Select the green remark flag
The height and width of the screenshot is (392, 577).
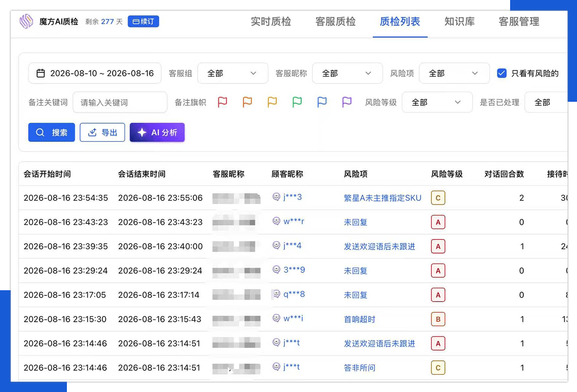pos(297,102)
